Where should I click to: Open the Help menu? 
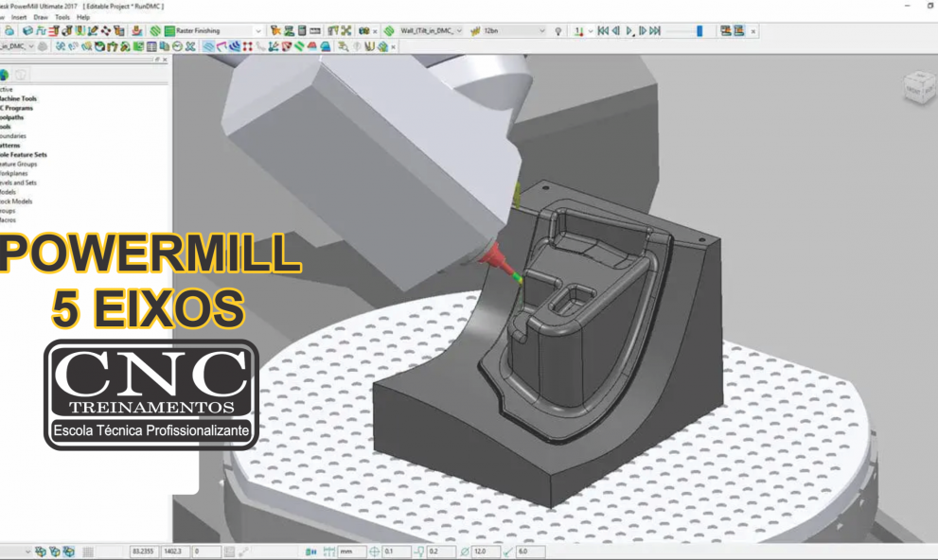pos(83,17)
